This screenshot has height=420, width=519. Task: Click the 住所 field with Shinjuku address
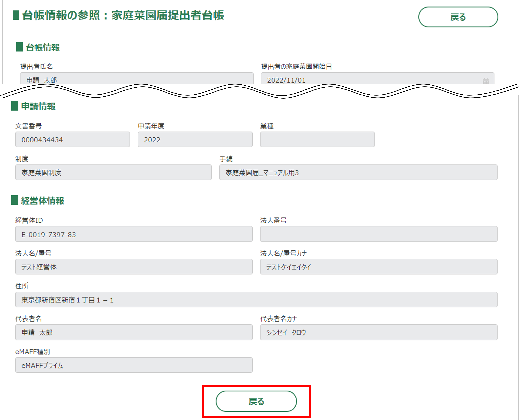pos(256,300)
